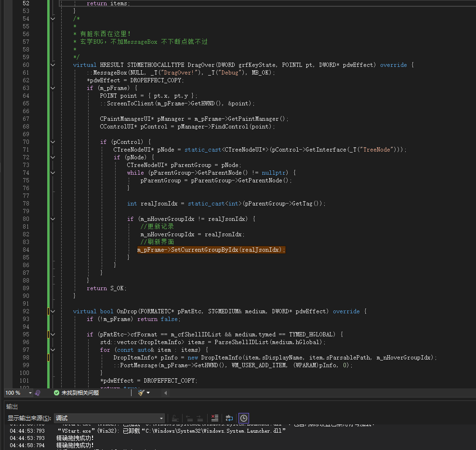Screen dimensions: 476x450
Task: Clear all output with the red X list icon
Action: tap(214, 418)
